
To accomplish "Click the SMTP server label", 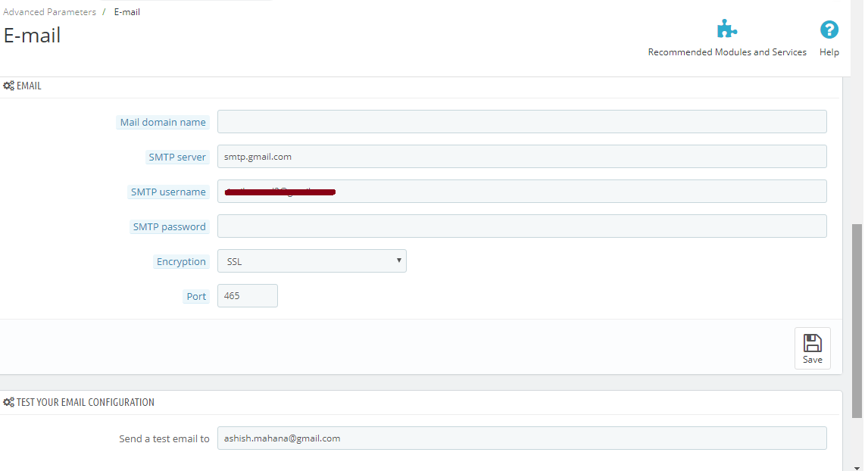I will coord(177,158).
